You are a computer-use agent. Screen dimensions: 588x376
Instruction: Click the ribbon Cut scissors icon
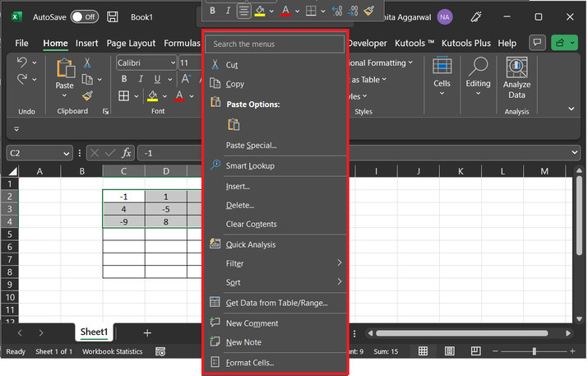[x=87, y=63]
